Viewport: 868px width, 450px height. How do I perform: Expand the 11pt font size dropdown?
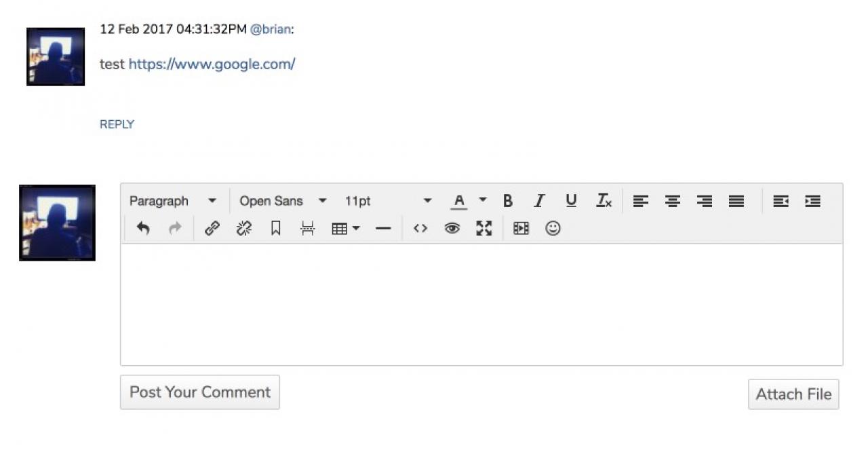click(388, 201)
